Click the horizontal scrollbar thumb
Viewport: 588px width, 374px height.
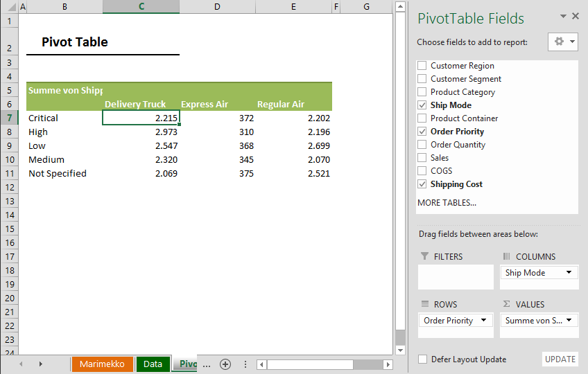click(x=310, y=364)
